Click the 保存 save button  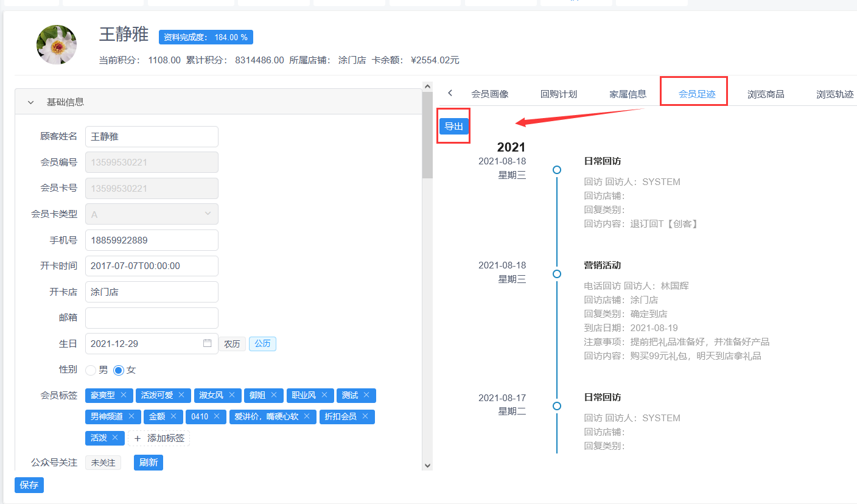tap(29, 485)
